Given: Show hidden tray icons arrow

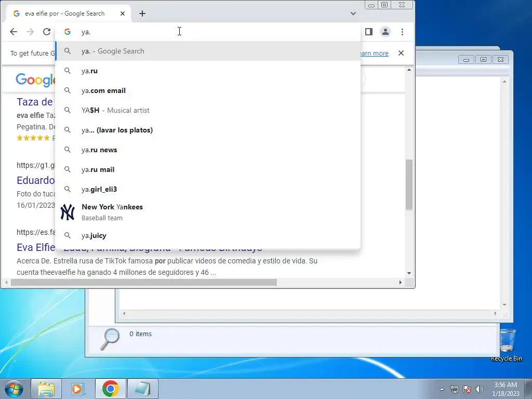Looking at the screenshot, I should (x=442, y=389).
